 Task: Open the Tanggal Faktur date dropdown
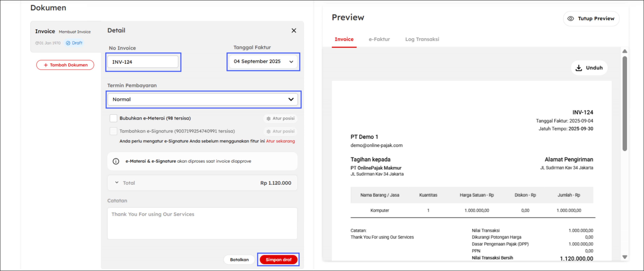click(291, 62)
